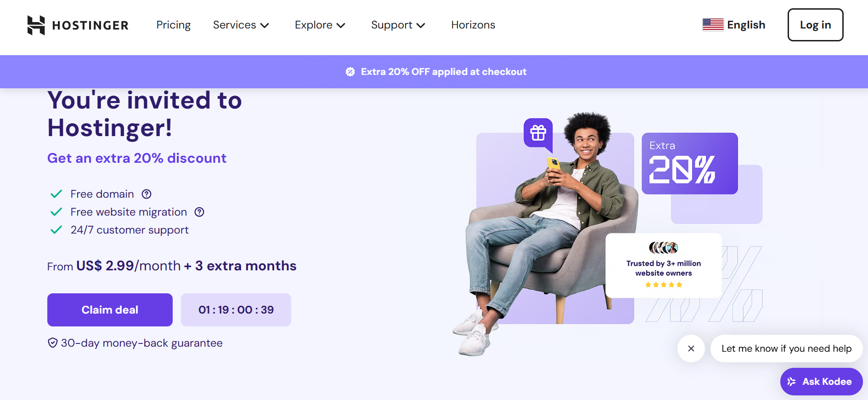Click the Log in button

pos(815,25)
